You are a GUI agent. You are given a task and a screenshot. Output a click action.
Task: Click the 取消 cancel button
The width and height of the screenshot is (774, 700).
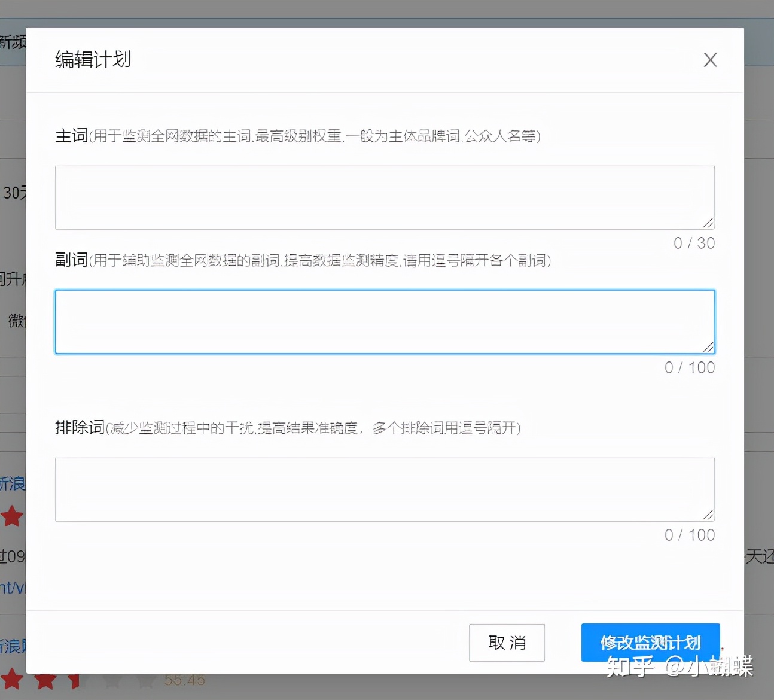(507, 643)
